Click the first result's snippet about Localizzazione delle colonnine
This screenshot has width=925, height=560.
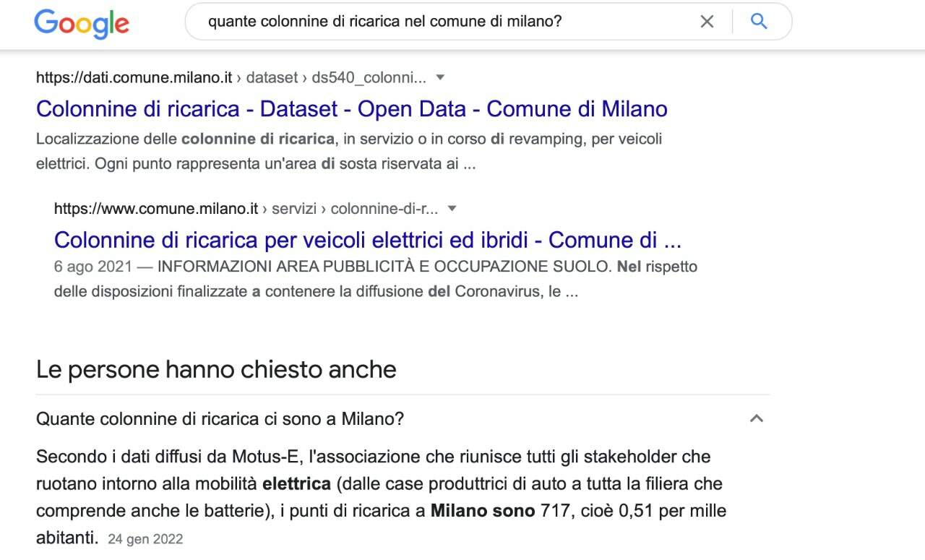click(x=349, y=151)
